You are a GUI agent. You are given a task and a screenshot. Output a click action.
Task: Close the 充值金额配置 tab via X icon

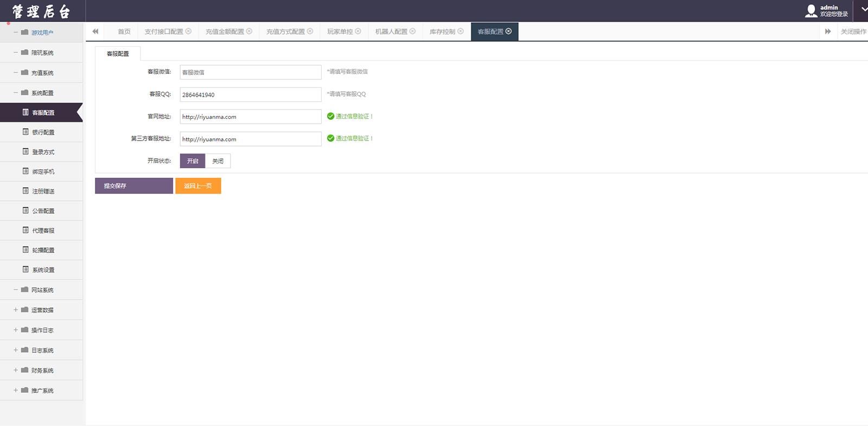tap(249, 31)
